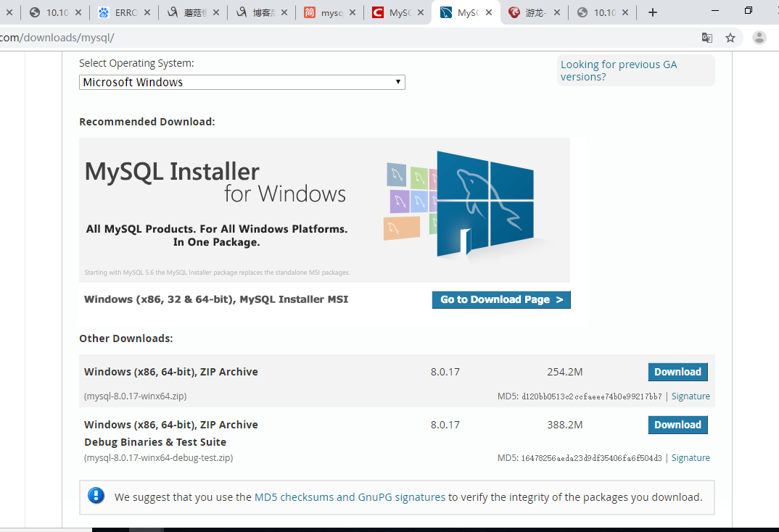Open the Chrome profile avatar

759,38
